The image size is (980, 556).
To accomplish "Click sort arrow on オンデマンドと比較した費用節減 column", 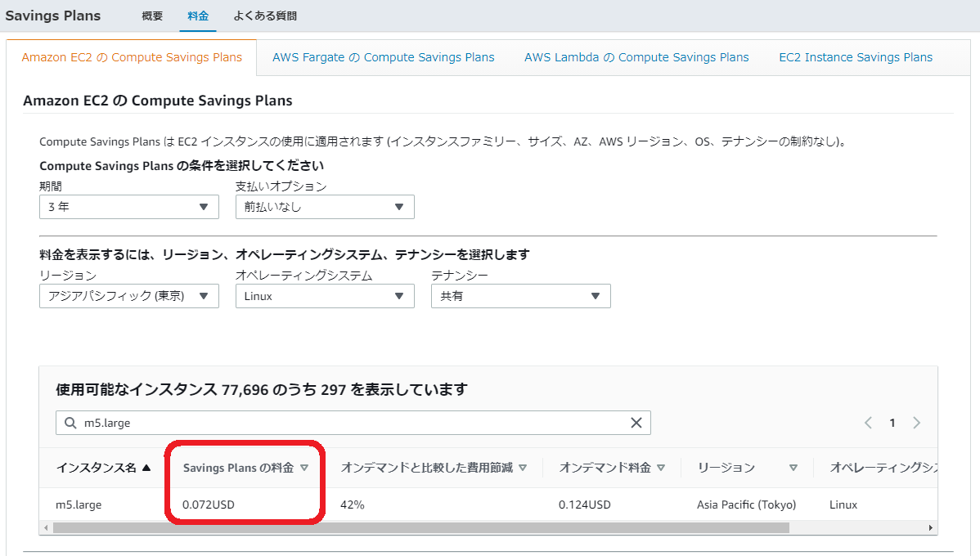I will point(523,468).
